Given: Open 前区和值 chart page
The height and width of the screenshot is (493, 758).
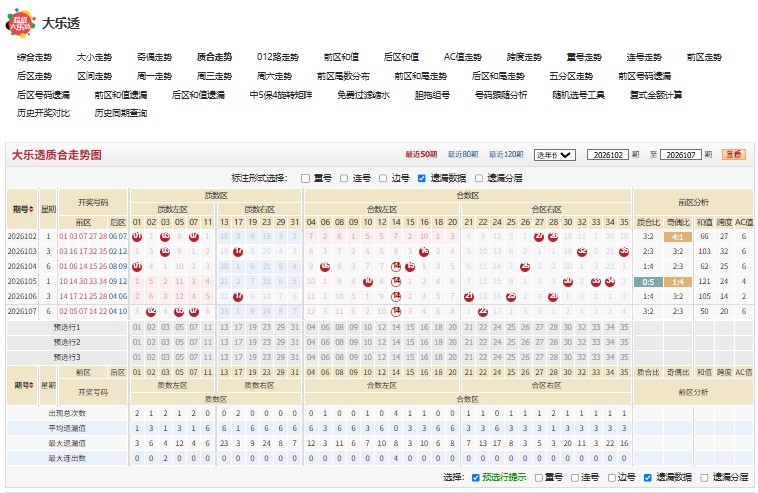Looking at the screenshot, I should (341, 57).
